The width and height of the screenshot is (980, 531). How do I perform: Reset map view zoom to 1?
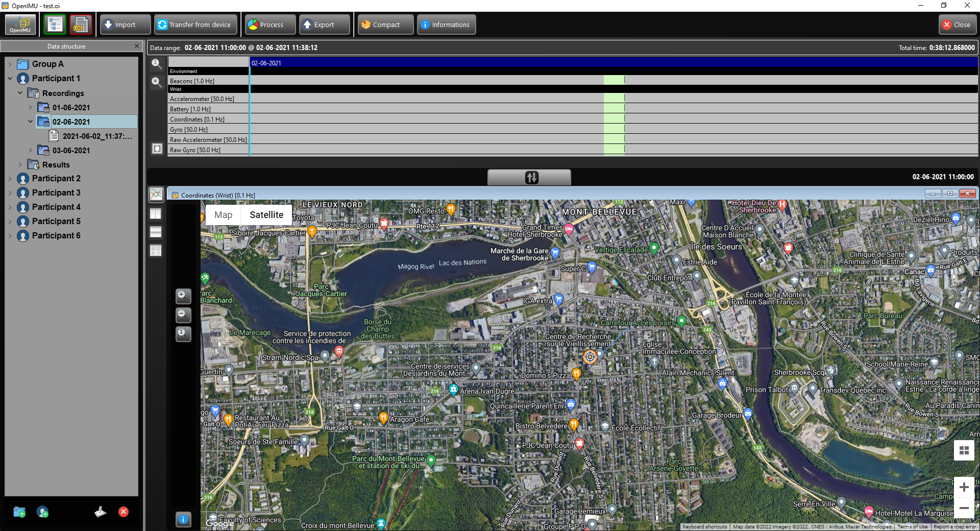pyautogui.click(x=183, y=333)
